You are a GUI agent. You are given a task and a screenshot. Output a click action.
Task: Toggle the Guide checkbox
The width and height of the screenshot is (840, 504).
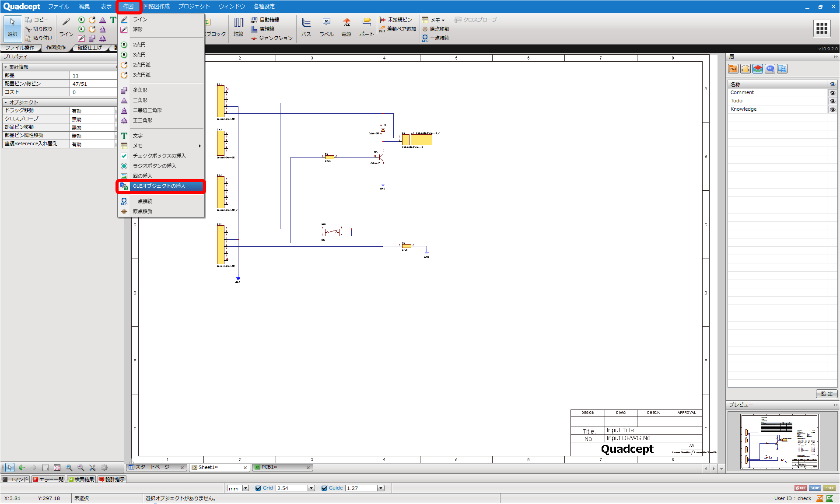coord(324,488)
